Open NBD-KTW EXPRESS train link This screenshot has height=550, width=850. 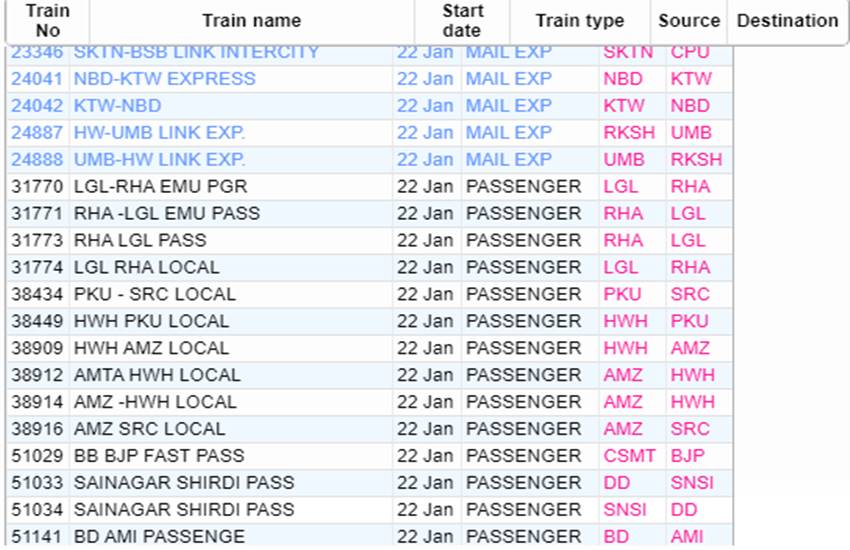point(165,79)
